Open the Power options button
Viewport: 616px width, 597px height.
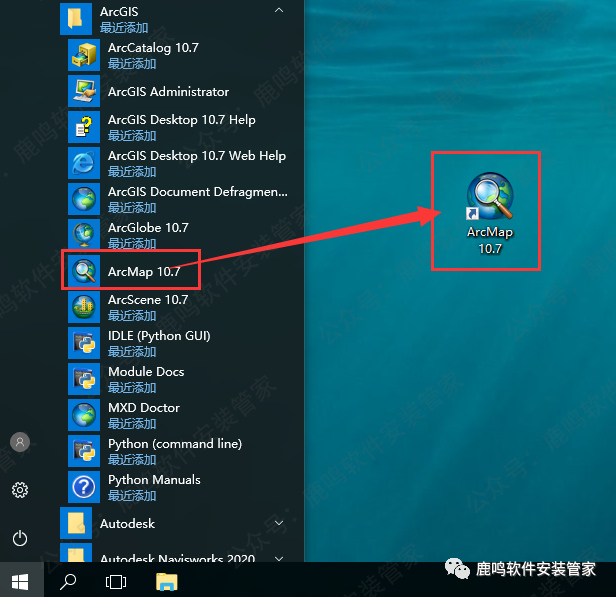[20, 538]
